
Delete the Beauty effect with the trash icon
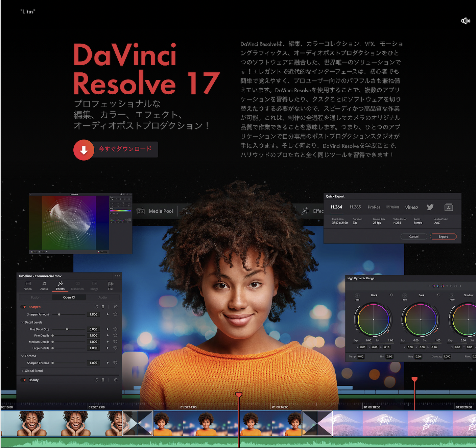103,380
